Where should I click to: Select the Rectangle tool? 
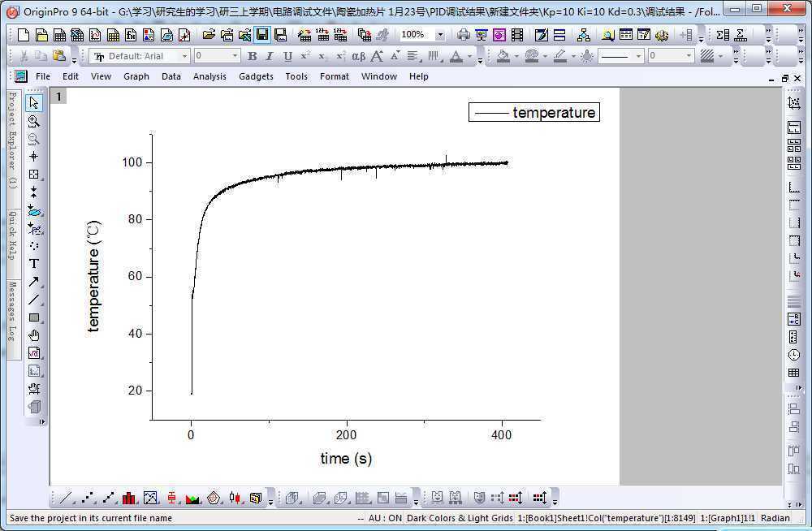pos(33,317)
